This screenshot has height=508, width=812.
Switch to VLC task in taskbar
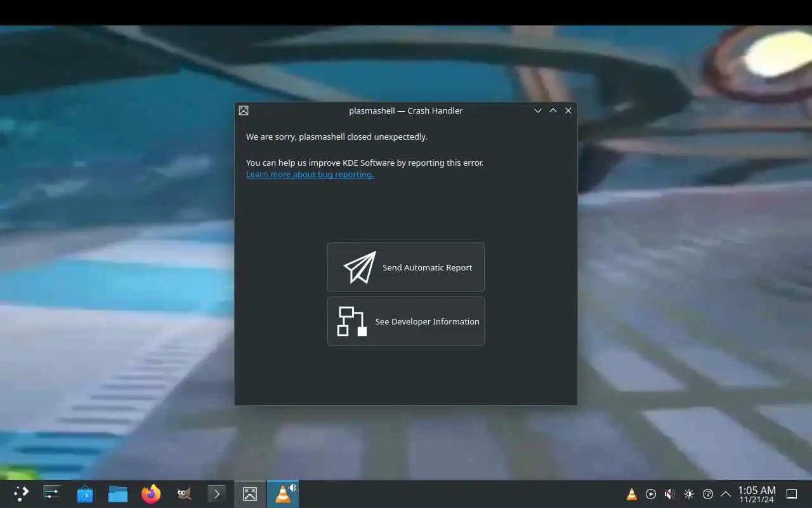pyautogui.click(x=283, y=493)
